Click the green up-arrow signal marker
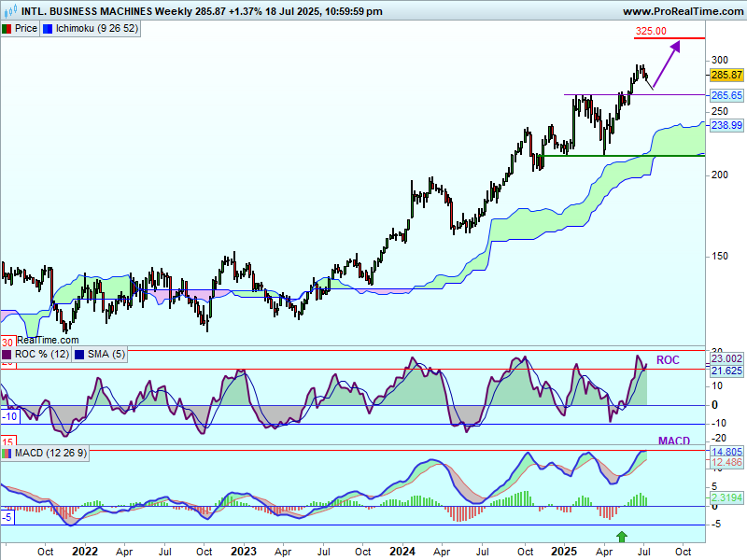The width and height of the screenshot is (747, 560). pyautogui.click(x=621, y=537)
